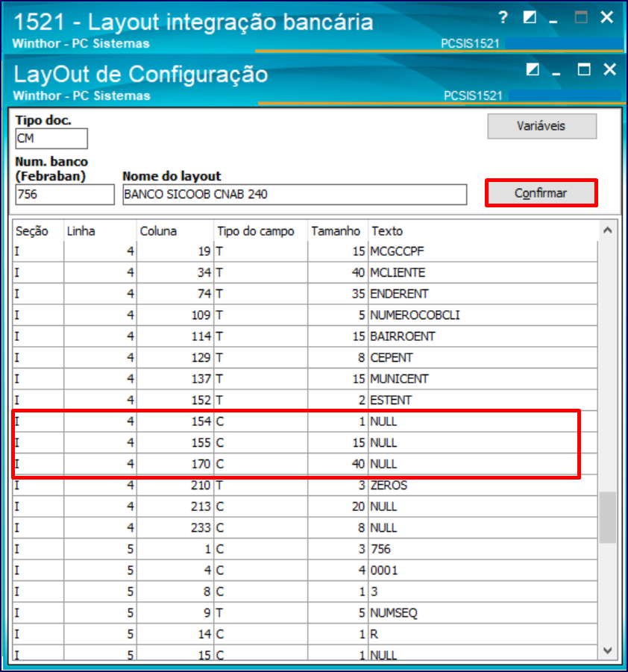Close the 1521 Layout integração bancária window

tap(606, 18)
